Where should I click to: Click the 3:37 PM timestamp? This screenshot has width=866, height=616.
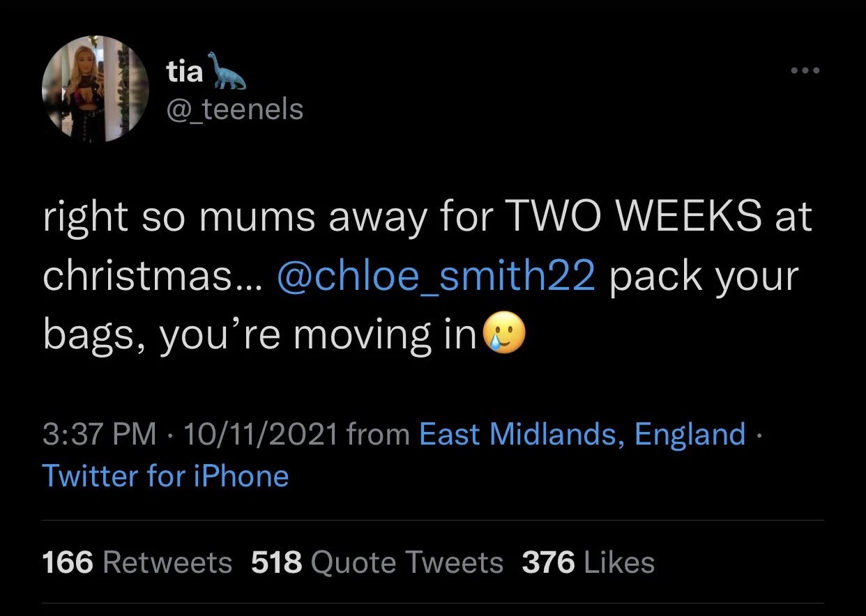(x=99, y=434)
